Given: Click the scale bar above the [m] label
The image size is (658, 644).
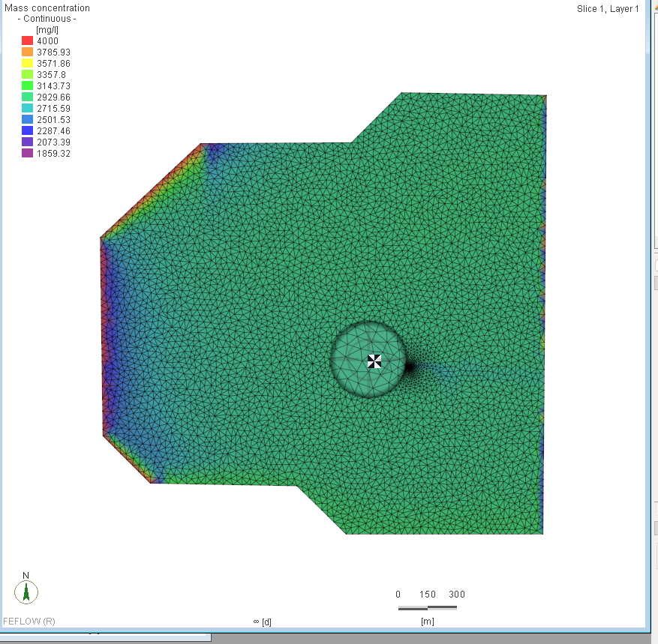Looking at the screenshot, I should pyautogui.click(x=428, y=607).
